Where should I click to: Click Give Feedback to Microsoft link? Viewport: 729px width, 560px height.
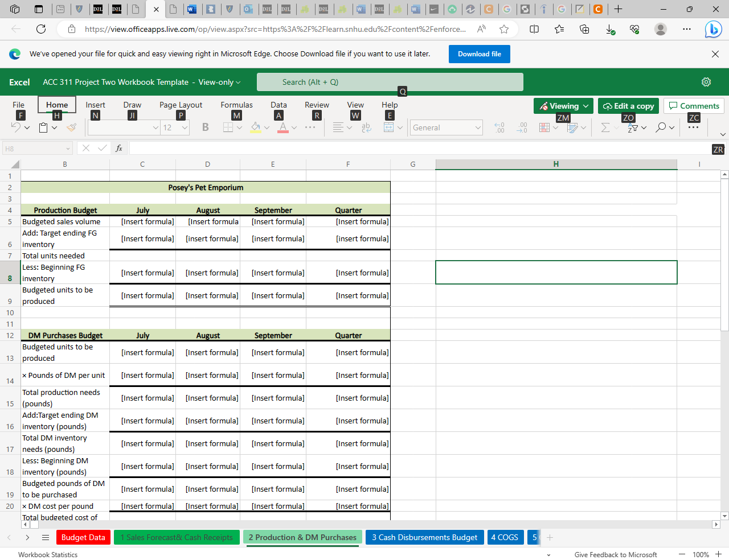(616, 555)
